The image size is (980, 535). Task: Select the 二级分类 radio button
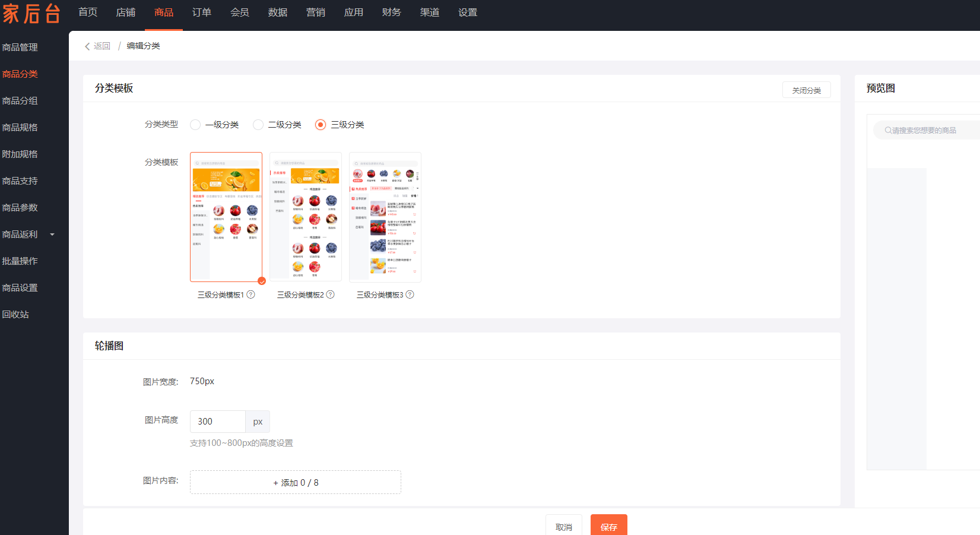(258, 125)
